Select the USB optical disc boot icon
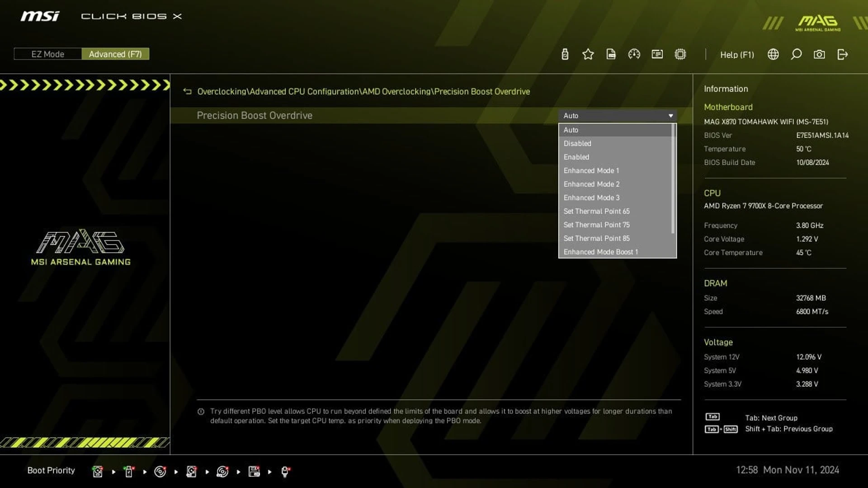Screen dimensions: 868x488 tap(222, 471)
